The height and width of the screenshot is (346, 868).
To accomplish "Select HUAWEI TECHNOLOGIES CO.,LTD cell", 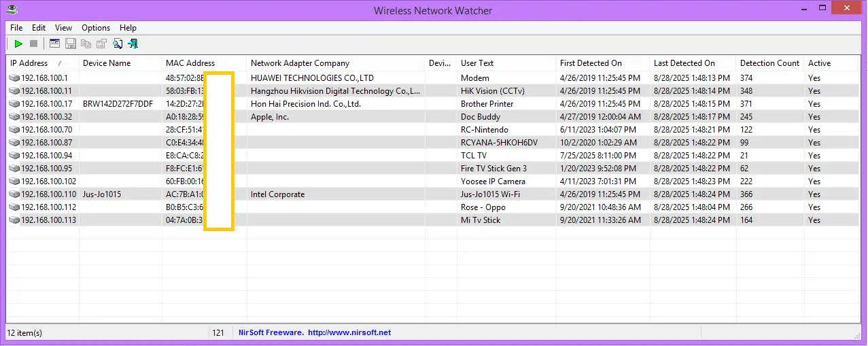I will point(313,78).
